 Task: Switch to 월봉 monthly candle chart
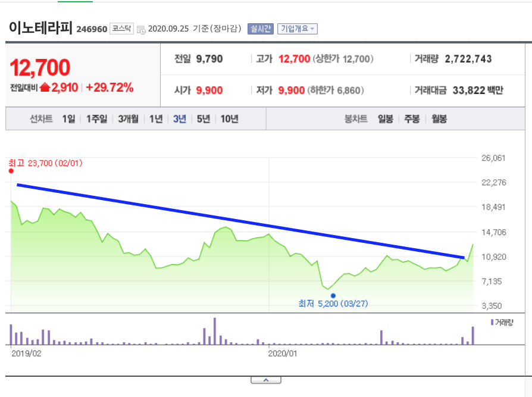click(439, 119)
